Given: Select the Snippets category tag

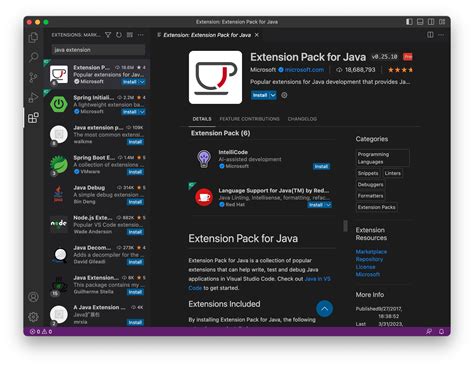Looking at the screenshot, I should [x=368, y=173].
